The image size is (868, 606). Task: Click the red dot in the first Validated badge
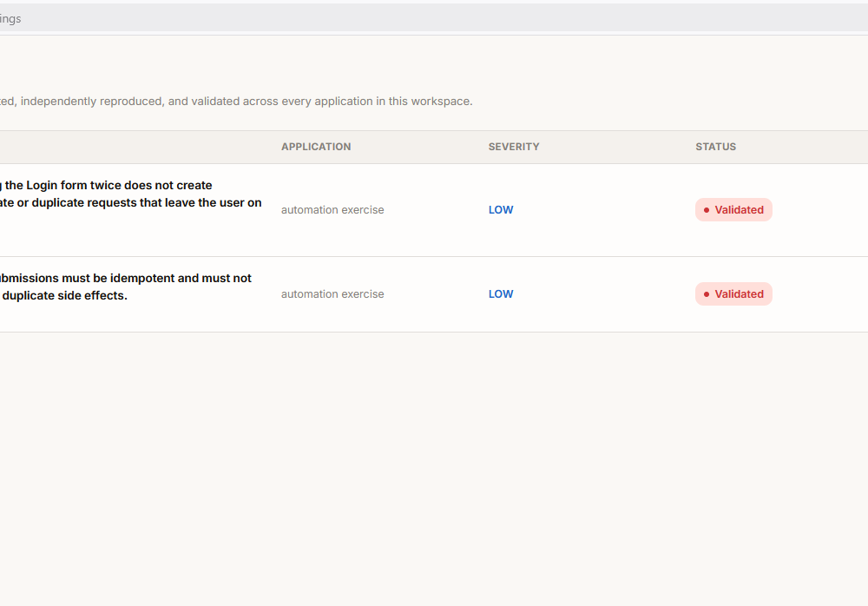coord(707,210)
